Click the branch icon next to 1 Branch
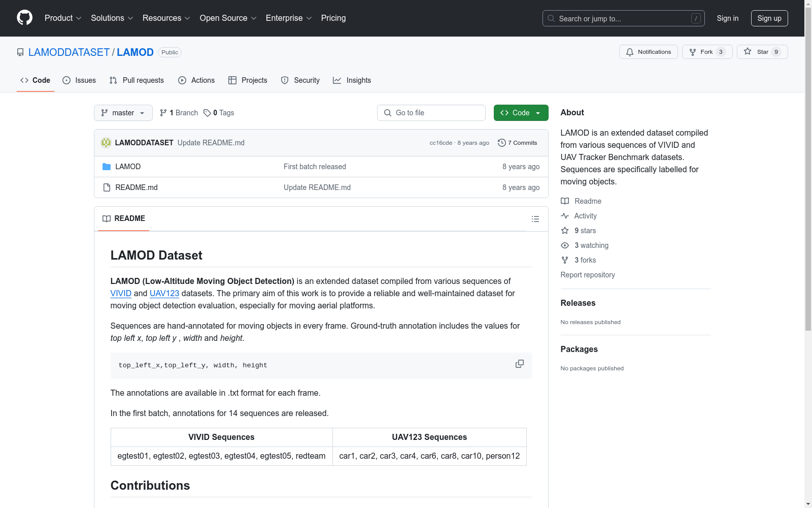This screenshot has width=812, height=508. tap(163, 113)
